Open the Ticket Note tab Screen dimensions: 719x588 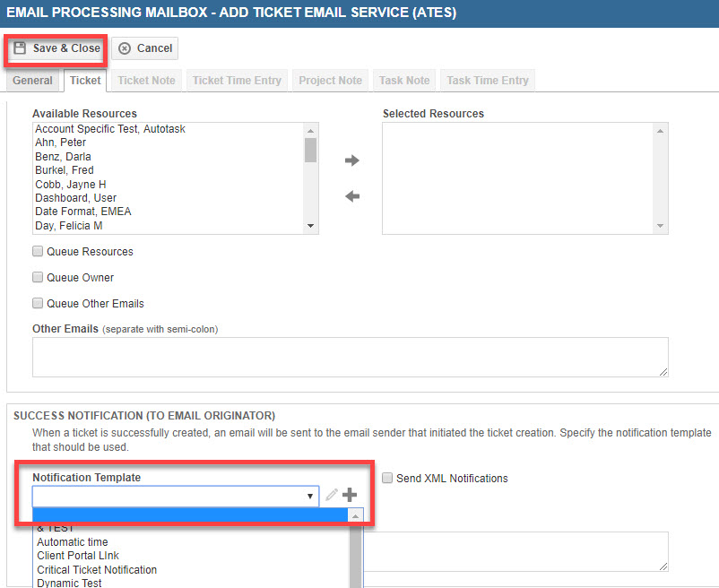(x=146, y=80)
